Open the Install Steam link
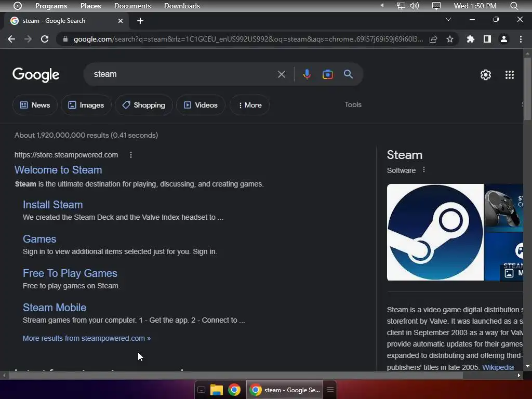The height and width of the screenshot is (399, 532). [x=53, y=205]
